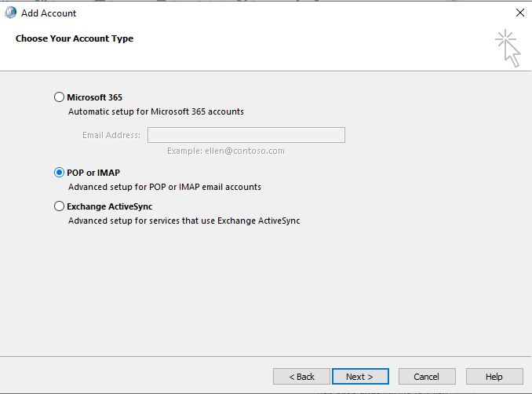532x394 pixels.
Task: Click the bold "POP or IMAP" label text
Action: tap(93, 173)
